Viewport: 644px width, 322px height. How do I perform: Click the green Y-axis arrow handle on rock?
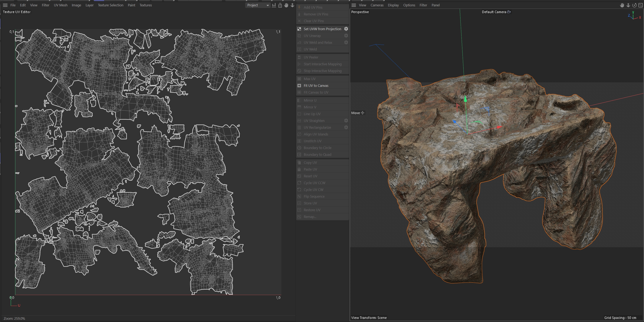tap(465, 99)
